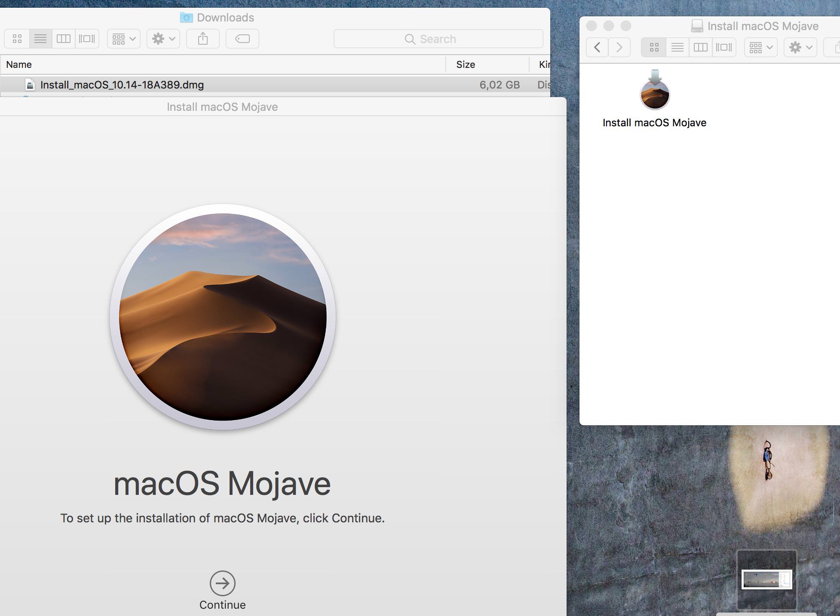This screenshot has width=840, height=616.
Task: Switch Mojave window to list view
Action: 678,47
